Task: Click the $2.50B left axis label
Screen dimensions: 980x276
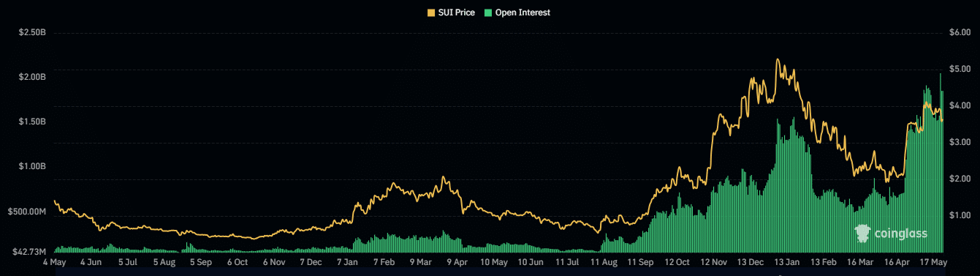Action: (x=32, y=33)
